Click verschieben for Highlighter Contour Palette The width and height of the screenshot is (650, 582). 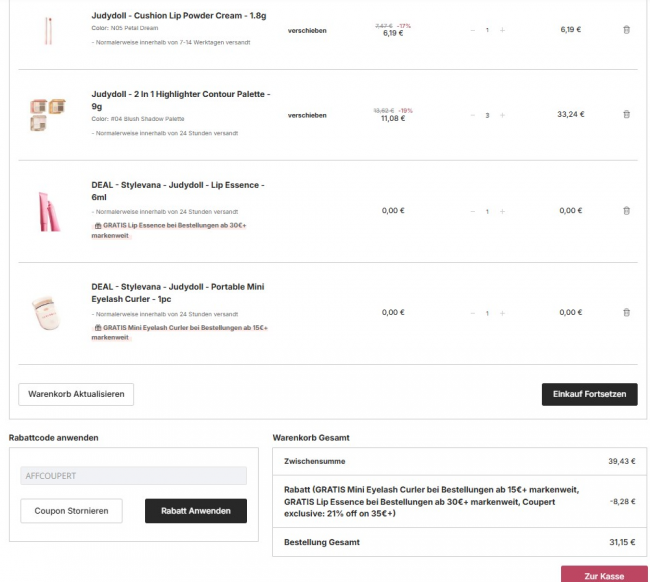tap(307, 115)
